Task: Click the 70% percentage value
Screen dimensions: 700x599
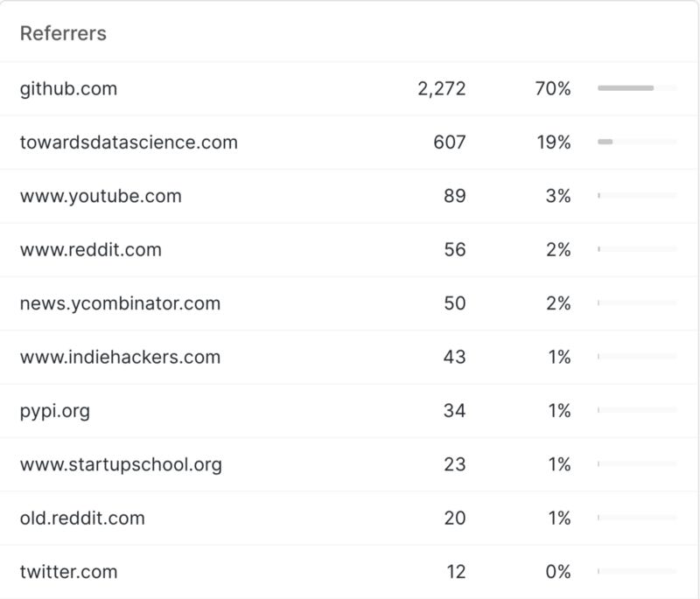Action: point(553,88)
